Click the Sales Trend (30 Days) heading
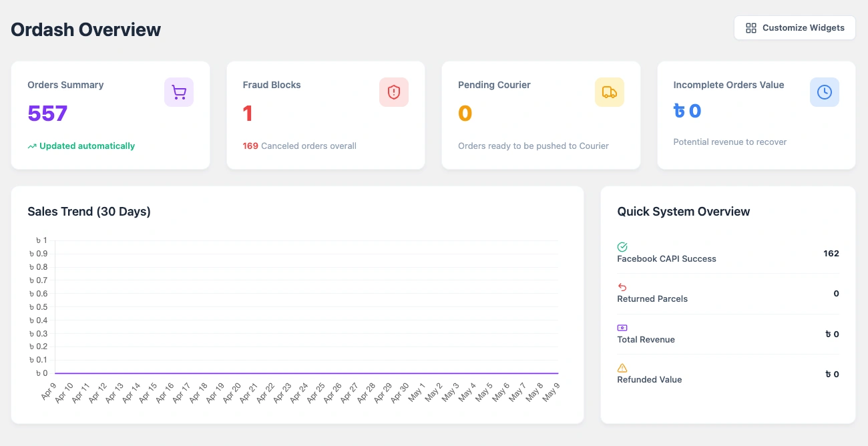Viewport: 868px width, 446px height. click(x=89, y=212)
